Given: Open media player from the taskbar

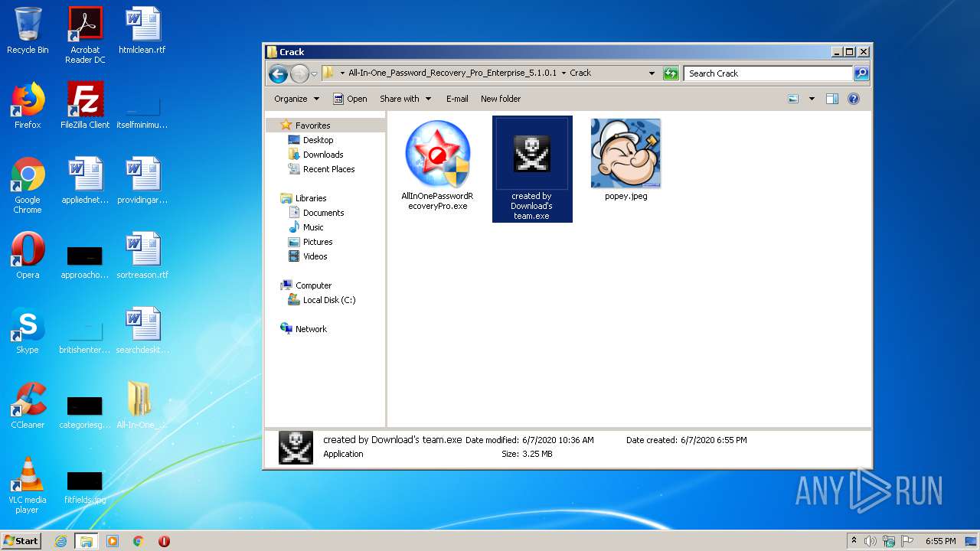Looking at the screenshot, I should (x=113, y=541).
